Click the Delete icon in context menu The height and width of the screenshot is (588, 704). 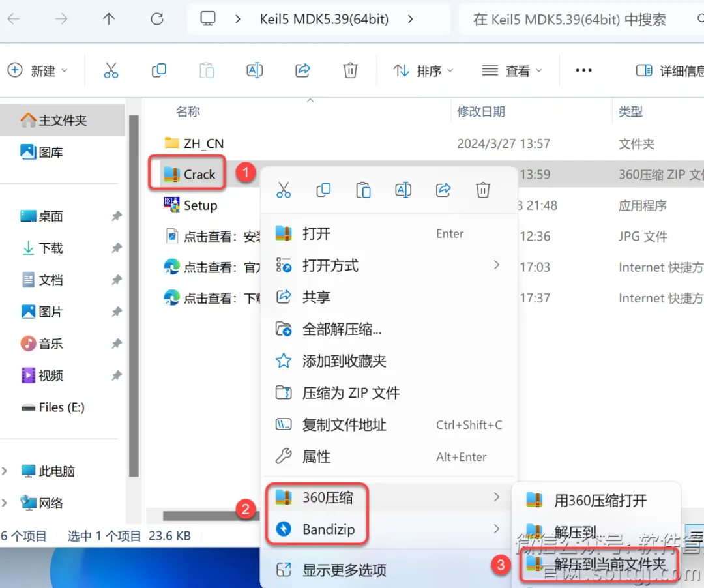click(482, 190)
